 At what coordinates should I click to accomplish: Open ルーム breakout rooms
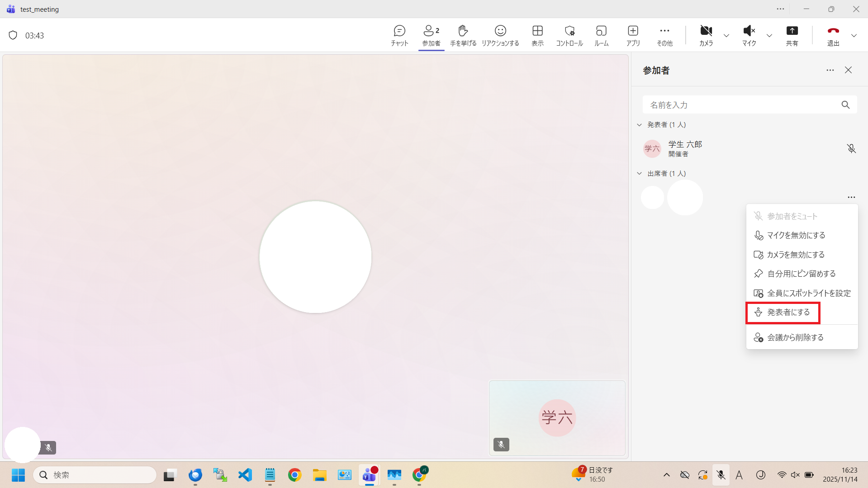click(601, 35)
